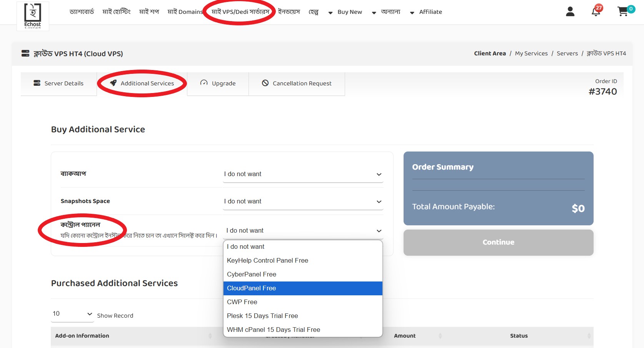Go to My Services breadcrumb

[x=531, y=53]
